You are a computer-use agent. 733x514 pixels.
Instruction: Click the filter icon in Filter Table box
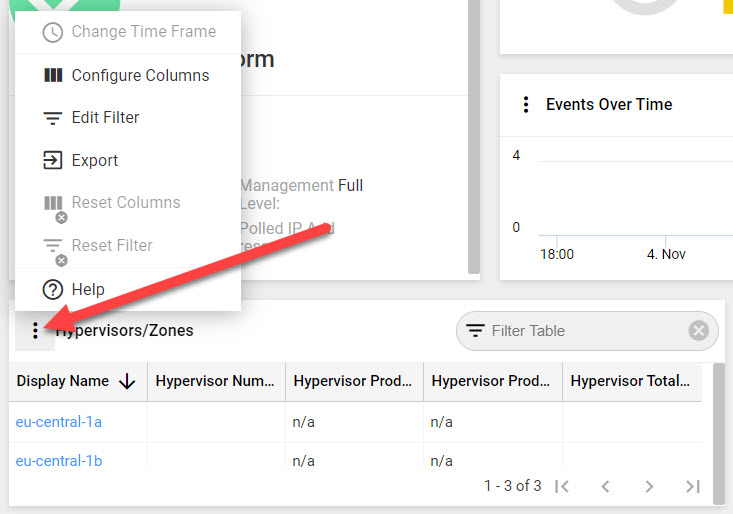tap(475, 331)
